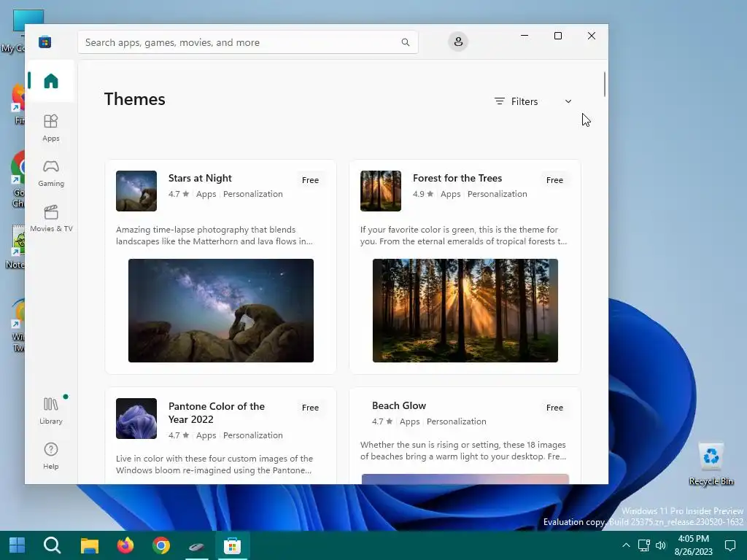Open Pantone Color of the Year 2022 title
Screen dimensions: 747x560
pos(216,413)
